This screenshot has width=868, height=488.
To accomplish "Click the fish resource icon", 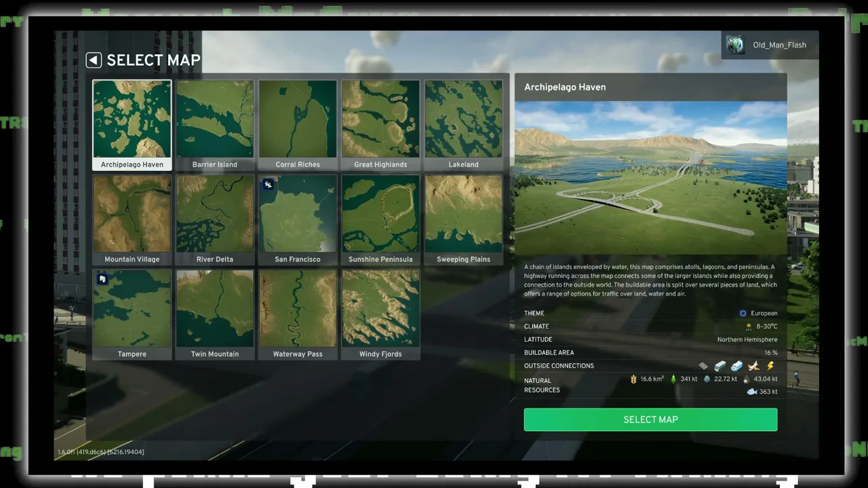I will tap(751, 392).
